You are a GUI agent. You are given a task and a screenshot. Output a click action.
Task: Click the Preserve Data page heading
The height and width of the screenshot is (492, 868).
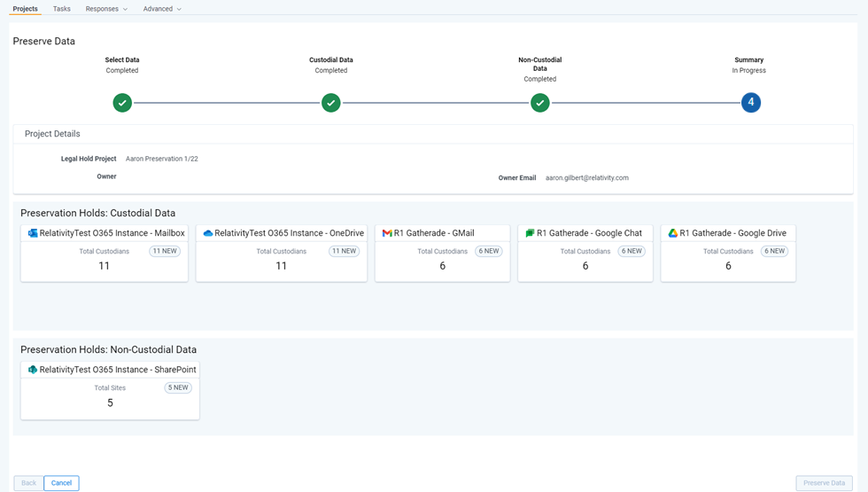point(43,41)
